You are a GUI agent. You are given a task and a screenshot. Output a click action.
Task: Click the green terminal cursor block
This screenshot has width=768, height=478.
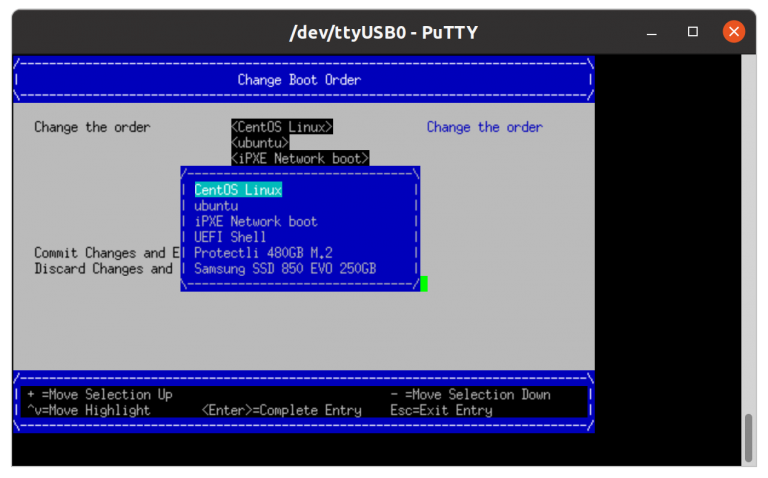(424, 284)
